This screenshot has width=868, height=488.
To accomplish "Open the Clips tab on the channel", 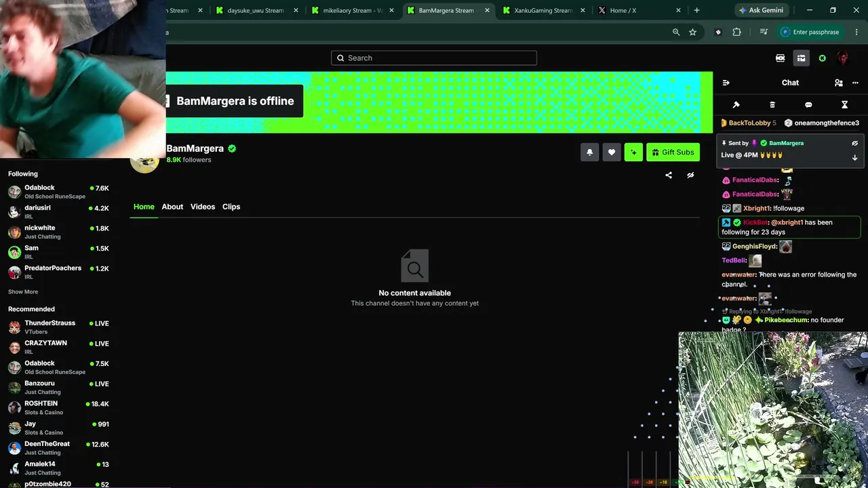I will (x=231, y=207).
